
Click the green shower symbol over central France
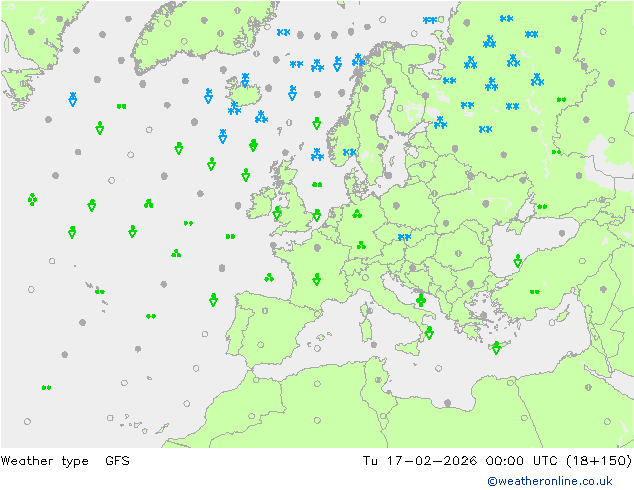317,279
